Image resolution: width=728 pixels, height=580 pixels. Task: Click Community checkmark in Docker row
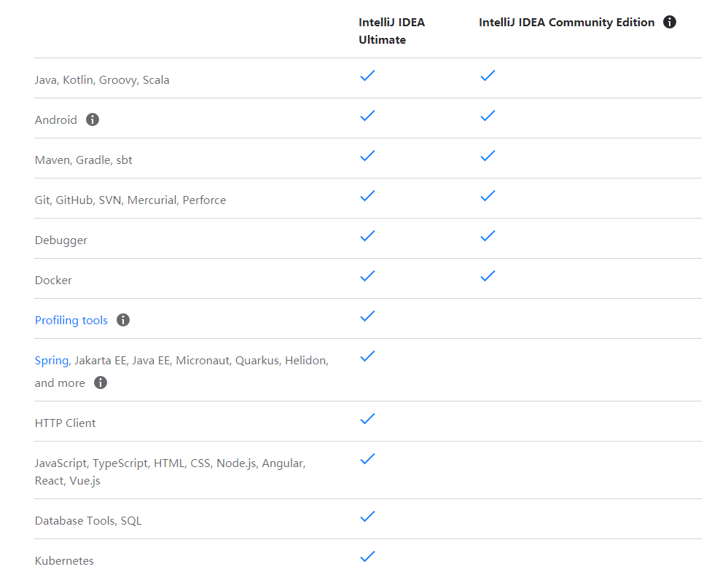click(488, 276)
